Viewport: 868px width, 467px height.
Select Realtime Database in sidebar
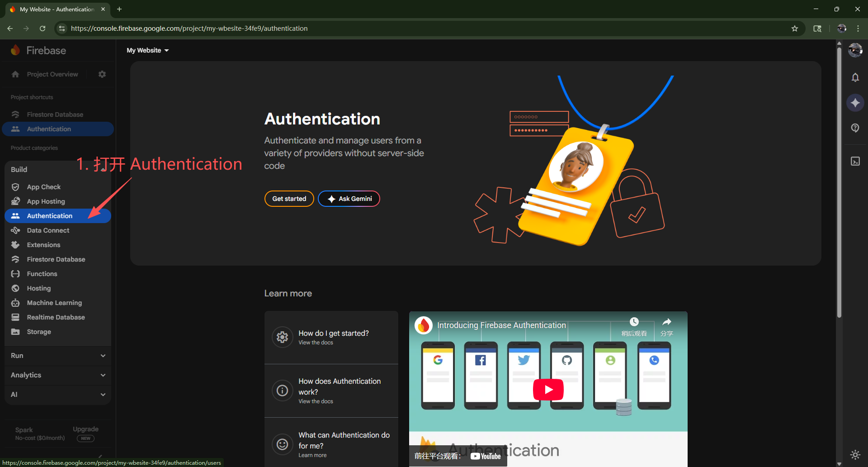(56, 317)
